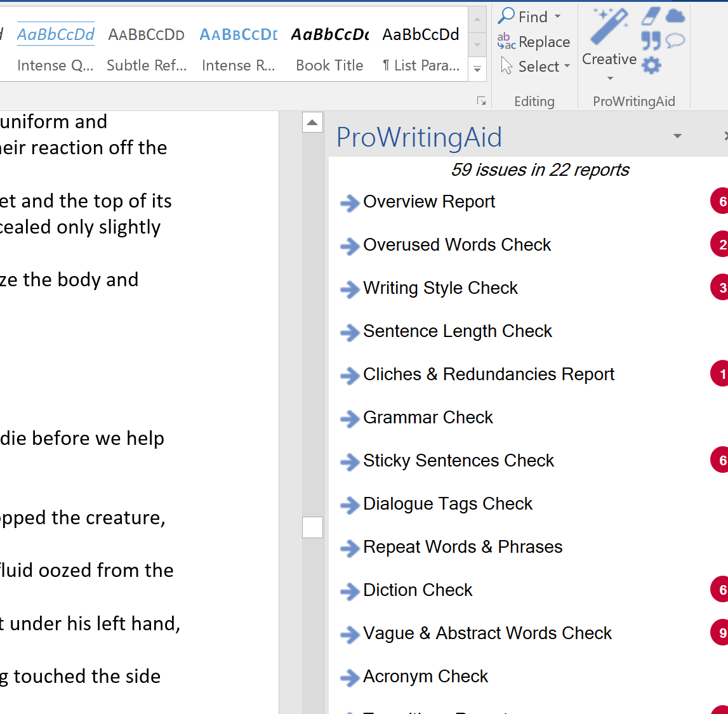728x714 pixels.
Task: Click document text 'die before we help'
Action: [82, 439]
